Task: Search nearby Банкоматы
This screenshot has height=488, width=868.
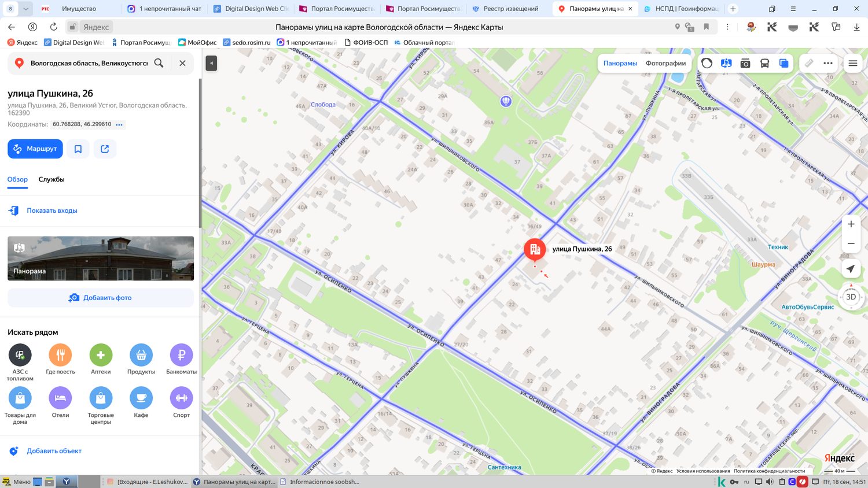Action: [x=182, y=358]
